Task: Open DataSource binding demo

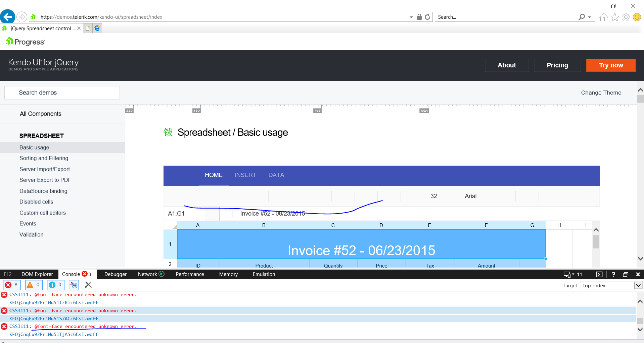Action: pyautogui.click(x=43, y=191)
